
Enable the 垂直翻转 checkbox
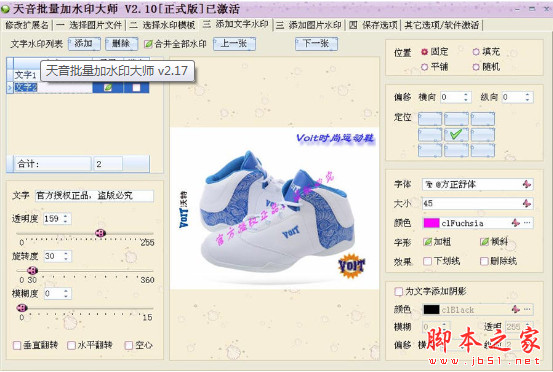17,345
